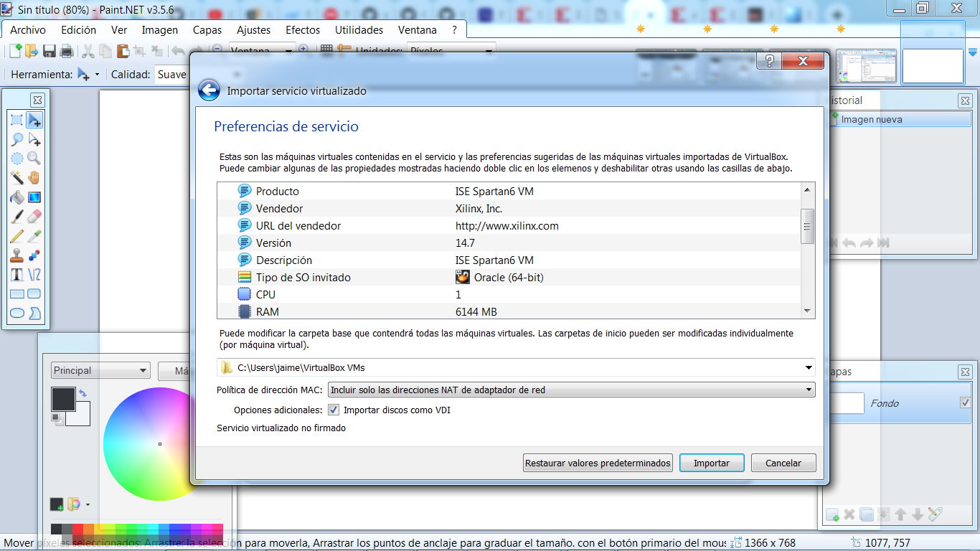Expand the VirtualBox VMs folder path dropdown
This screenshot has width=980, height=551.
point(809,368)
